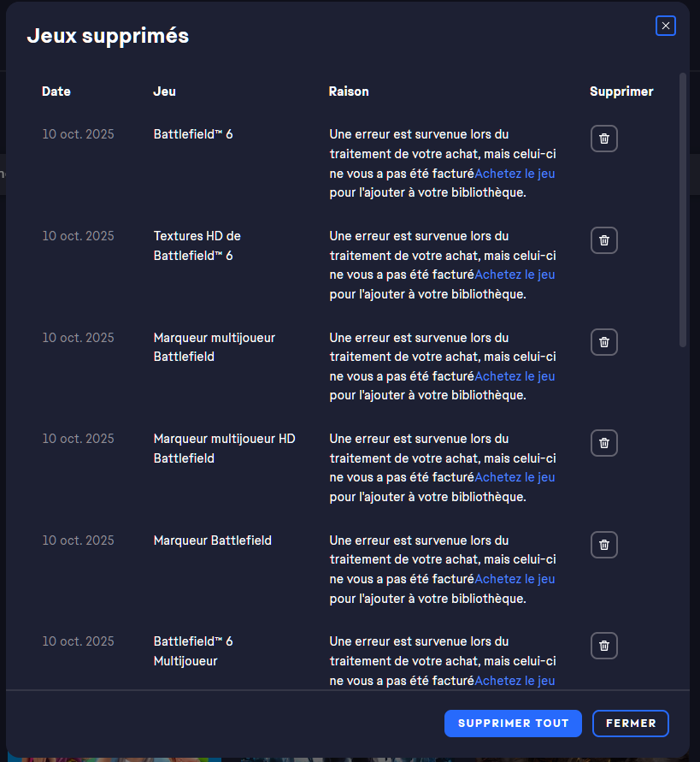
Task: Delete the plain Marqueur Battlefield row
Action: (604, 545)
